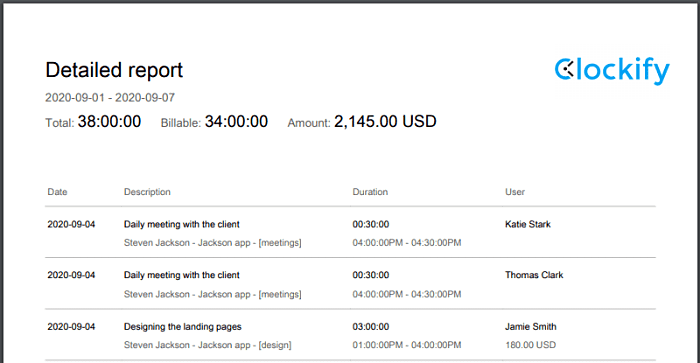Screen dimensions: 700x363
Task: Click the Clockify logo
Action: pos(612,71)
